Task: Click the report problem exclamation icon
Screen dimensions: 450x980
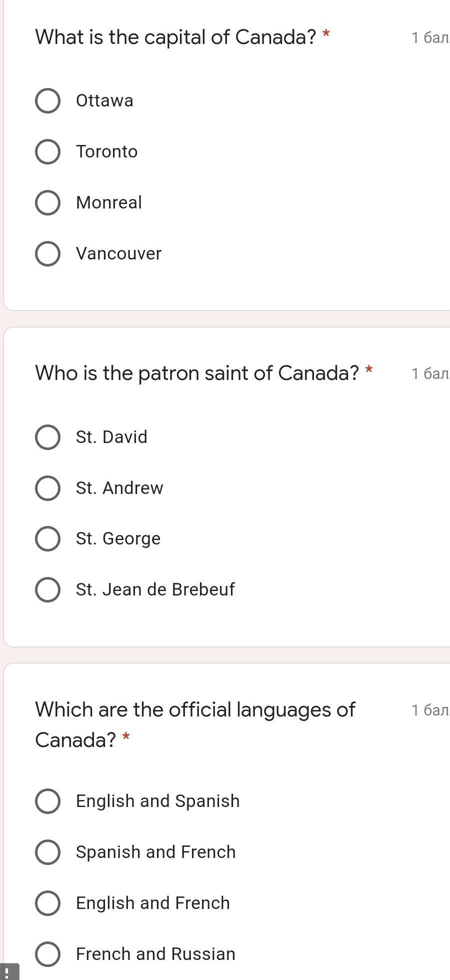Action: (7, 971)
